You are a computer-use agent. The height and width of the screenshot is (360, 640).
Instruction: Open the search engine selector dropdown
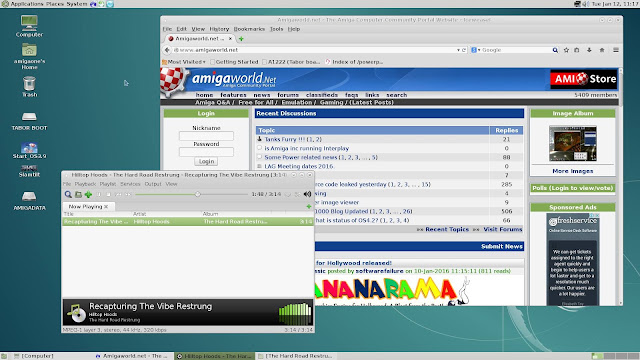(x=476, y=50)
